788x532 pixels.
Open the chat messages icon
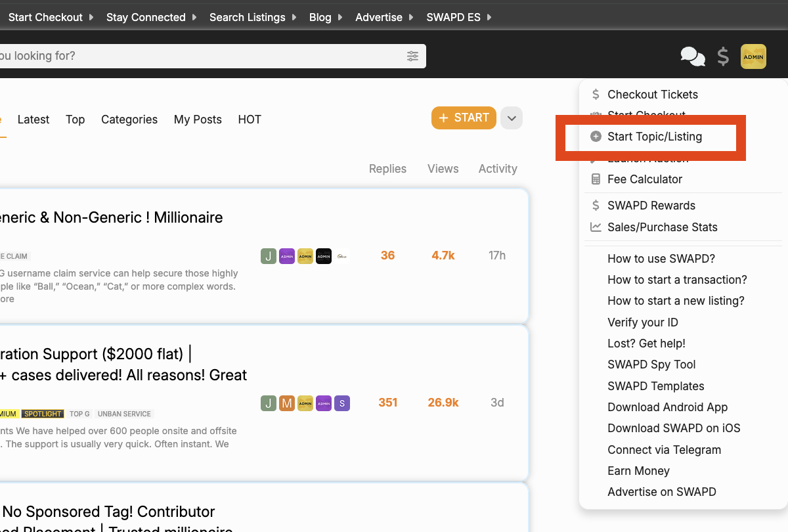click(693, 56)
